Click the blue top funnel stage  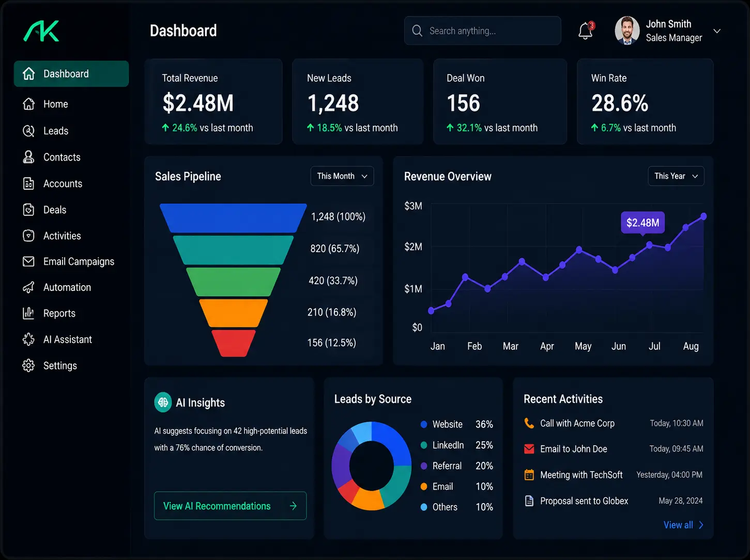(233, 218)
